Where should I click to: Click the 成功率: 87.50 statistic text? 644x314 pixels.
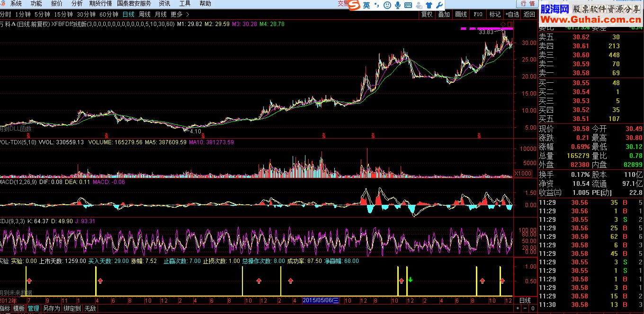304,261
